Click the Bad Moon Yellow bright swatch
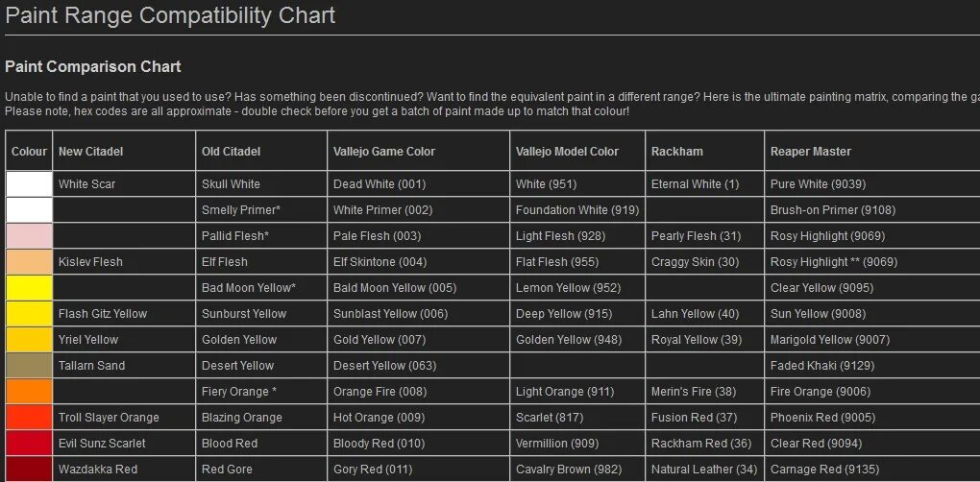The width and height of the screenshot is (980, 482). click(29, 288)
